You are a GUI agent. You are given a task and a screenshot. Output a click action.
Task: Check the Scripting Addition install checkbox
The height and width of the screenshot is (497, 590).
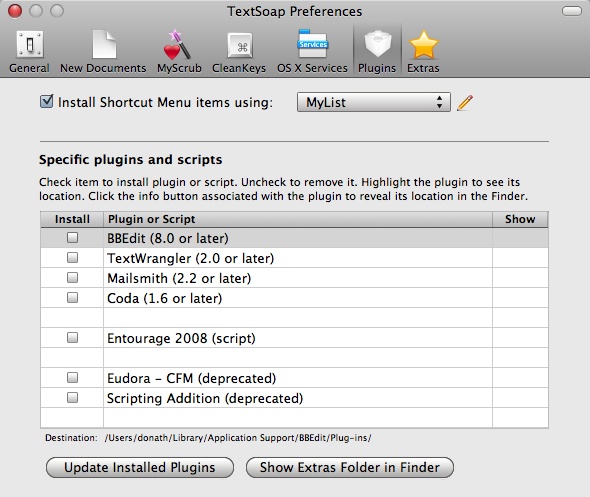[x=72, y=398]
